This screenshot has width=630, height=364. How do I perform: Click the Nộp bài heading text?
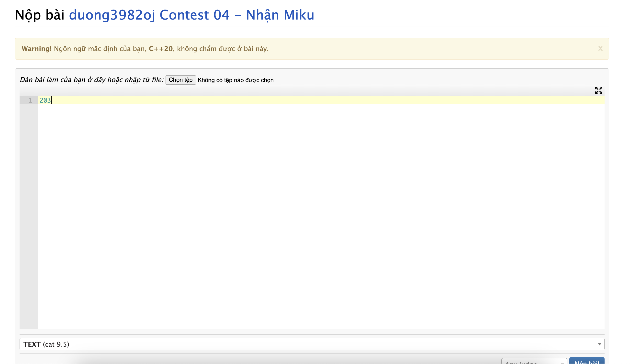point(40,15)
